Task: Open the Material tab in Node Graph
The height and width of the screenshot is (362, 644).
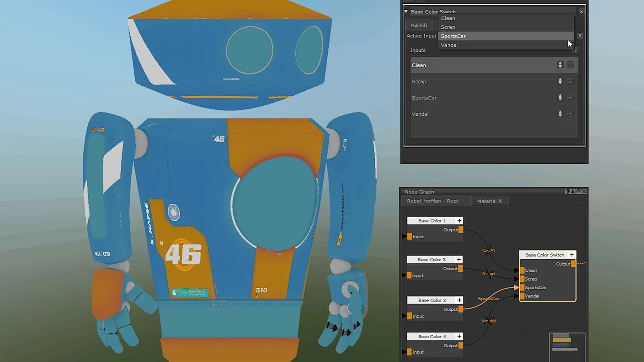Action: pyautogui.click(x=486, y=201)
